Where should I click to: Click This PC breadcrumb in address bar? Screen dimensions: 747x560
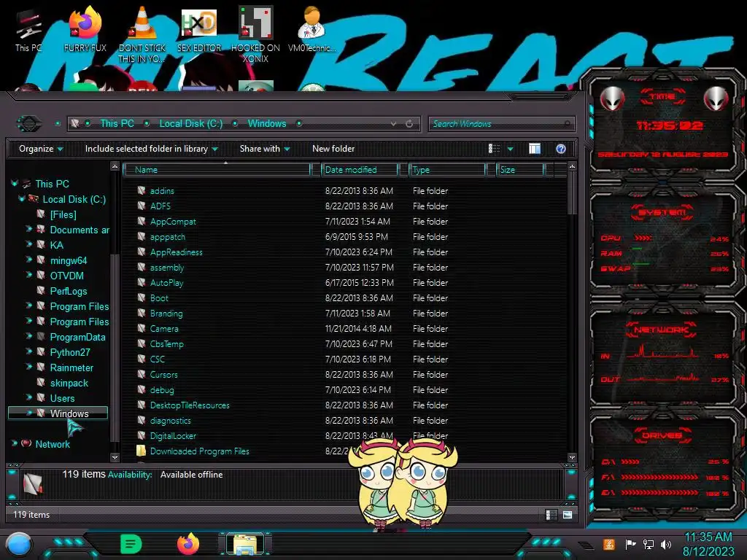coord(117,123)
